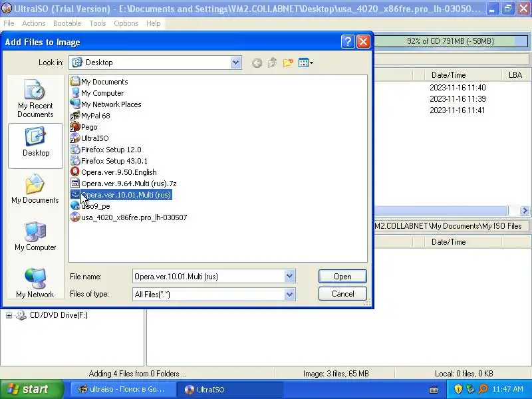This screenshot has height=399, width=532.
Task: Select Pego shortcut in list
Action: click(84, 127)
